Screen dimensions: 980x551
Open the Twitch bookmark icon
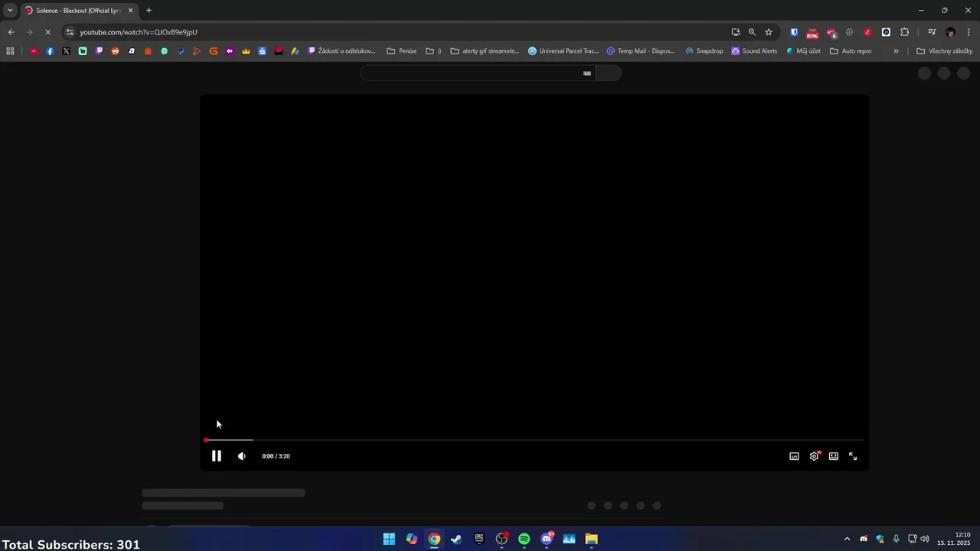(99, 51)
